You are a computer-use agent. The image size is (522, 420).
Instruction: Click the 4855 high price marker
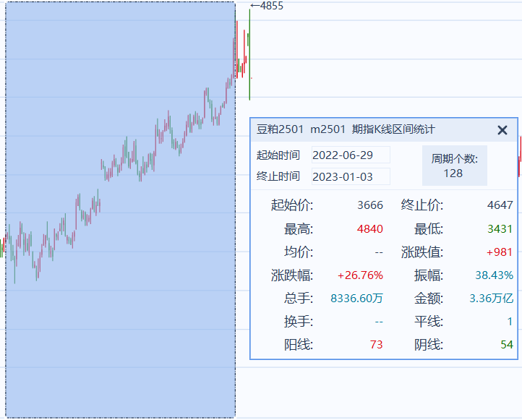coord(269,6)
